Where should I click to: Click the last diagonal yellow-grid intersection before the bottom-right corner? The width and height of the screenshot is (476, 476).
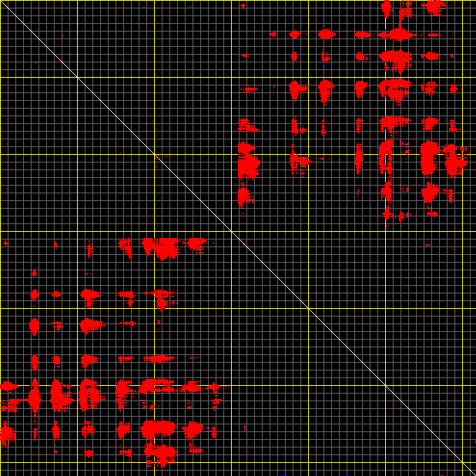[x=463, y=463]
